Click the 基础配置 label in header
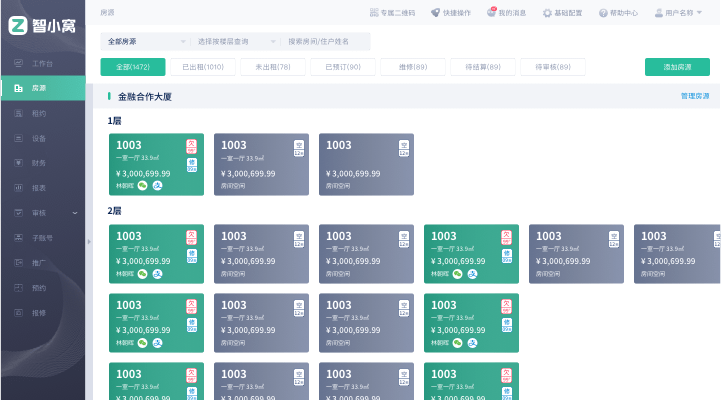Viewport: 721px width, 400px height. pyautogui.click(x=568, y=13)
